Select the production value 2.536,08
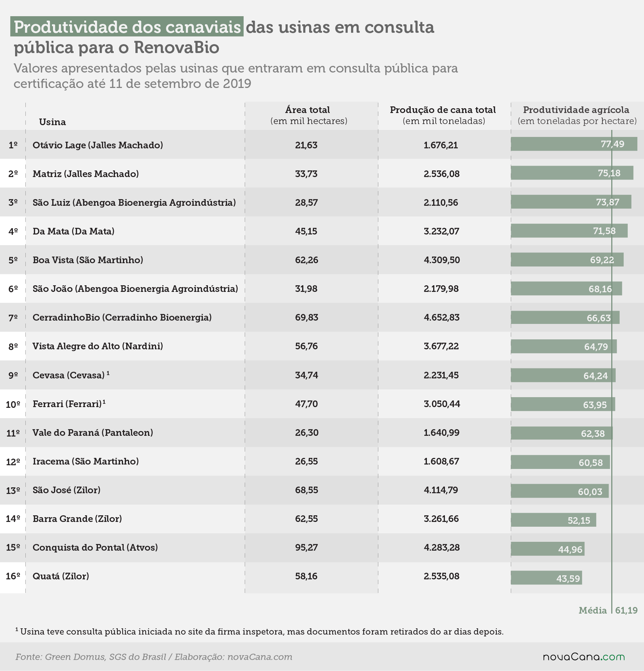Screen dimensions: 644x671 tap(442, 174)
